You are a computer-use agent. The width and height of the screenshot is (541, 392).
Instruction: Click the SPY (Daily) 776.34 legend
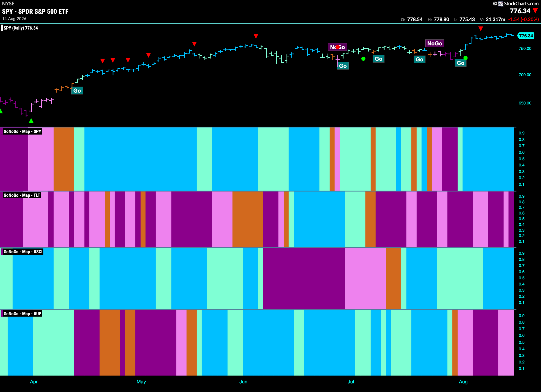(x=20, y=28)
